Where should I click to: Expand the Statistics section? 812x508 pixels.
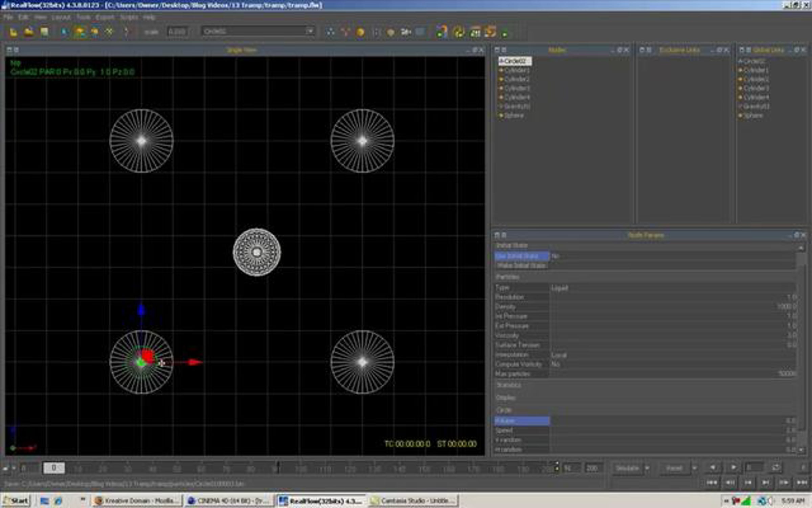[509, 385]
